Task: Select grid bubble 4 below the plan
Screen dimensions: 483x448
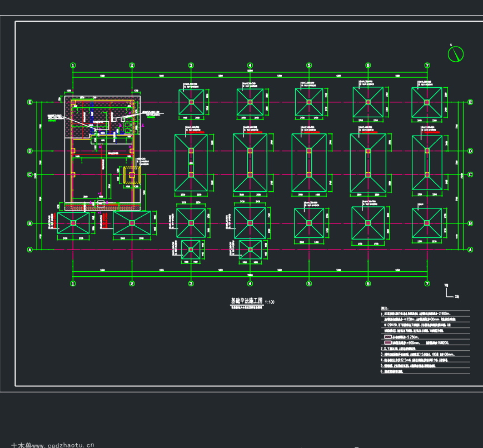Action: (250, 283)
